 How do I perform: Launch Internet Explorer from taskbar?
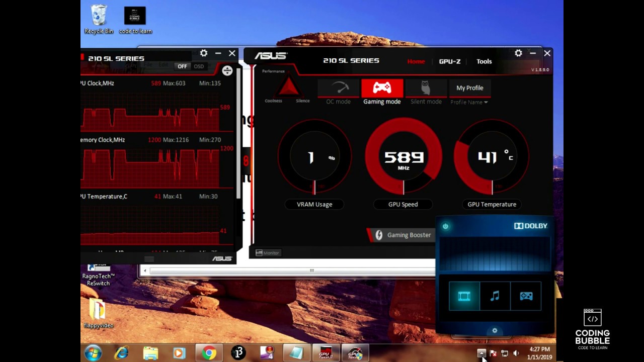121,353
